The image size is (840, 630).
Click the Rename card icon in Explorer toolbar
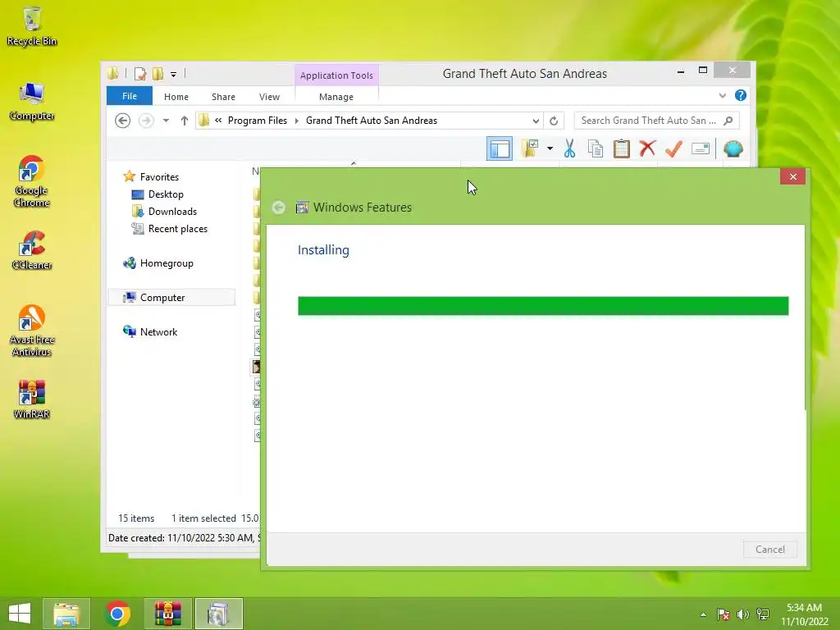point(701,148)
